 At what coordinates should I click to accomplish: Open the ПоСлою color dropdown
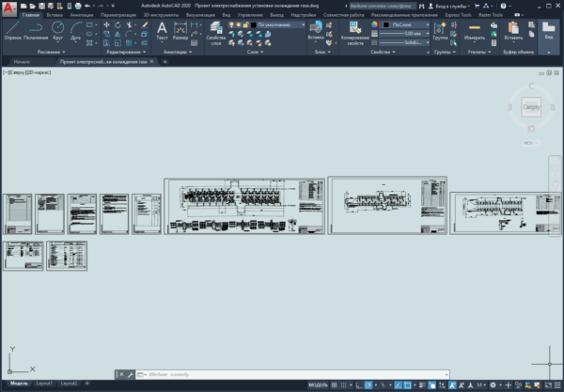[x=406, y=24]
